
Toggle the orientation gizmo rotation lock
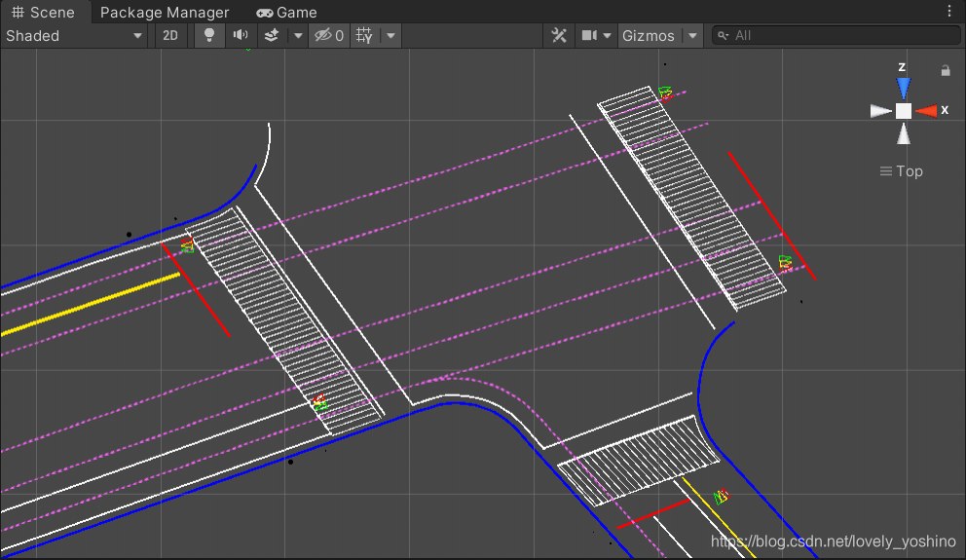[946, 71]
